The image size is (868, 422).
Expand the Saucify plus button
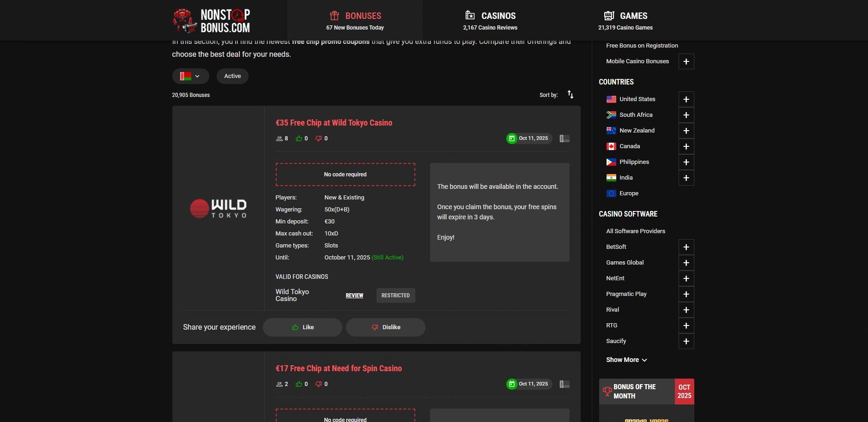(686, 341)
